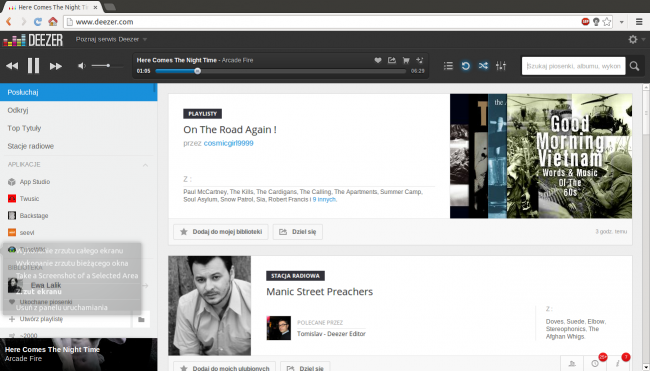Click lightbulb extension icon in address bar
This screenshot has height=371, width=650.
[x=596, y=22]
